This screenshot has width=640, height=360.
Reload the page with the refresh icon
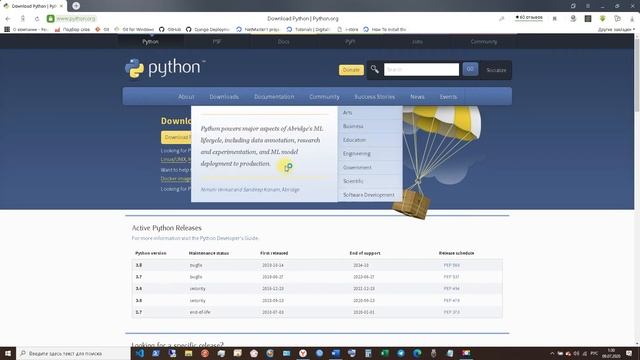point(37,19)
